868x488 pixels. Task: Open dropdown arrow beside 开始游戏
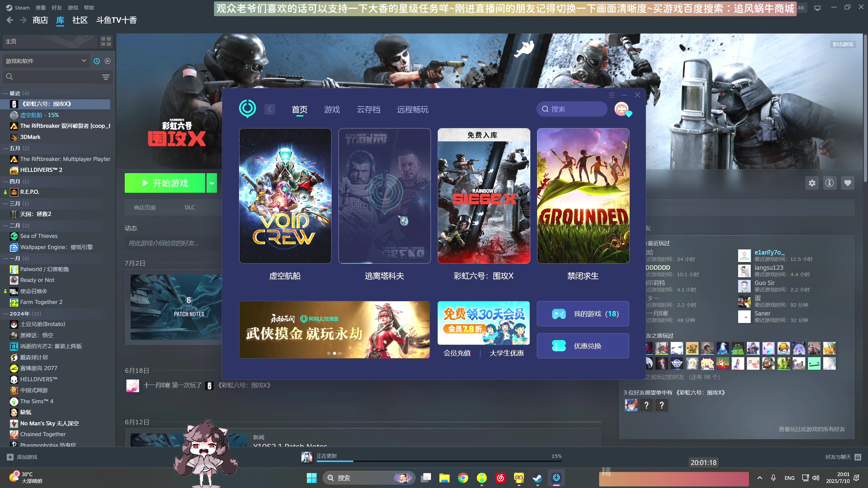pos(212,183)
